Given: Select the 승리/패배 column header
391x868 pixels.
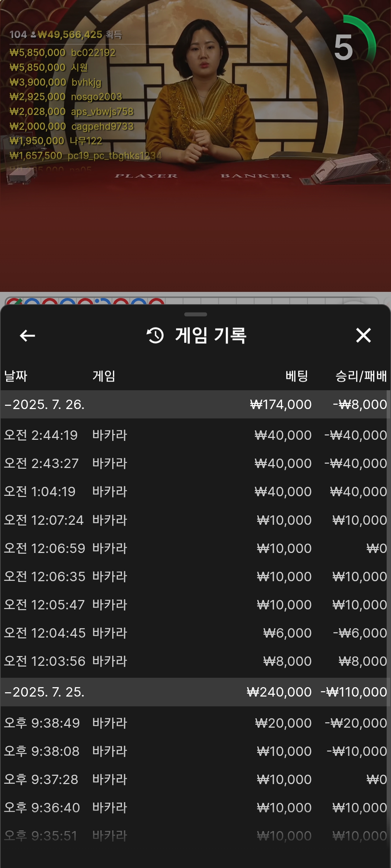Looking at the screenshot, I should tap(361, 376).
